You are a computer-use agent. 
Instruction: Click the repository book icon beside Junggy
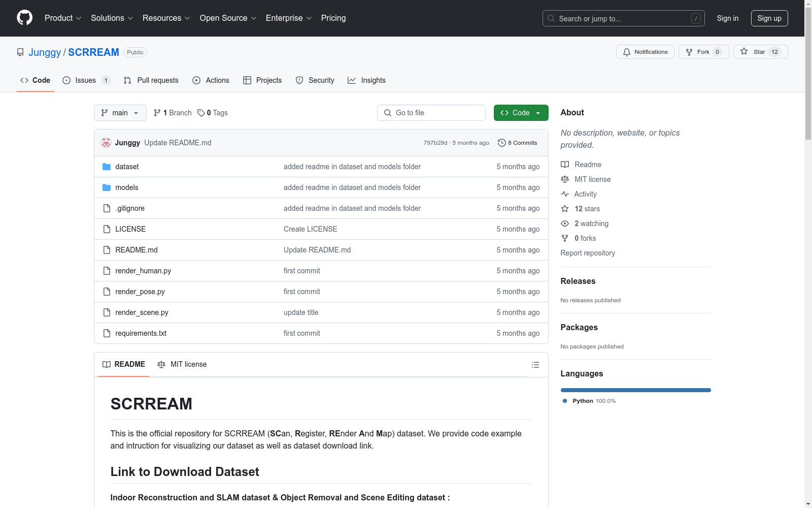[20, 52]
